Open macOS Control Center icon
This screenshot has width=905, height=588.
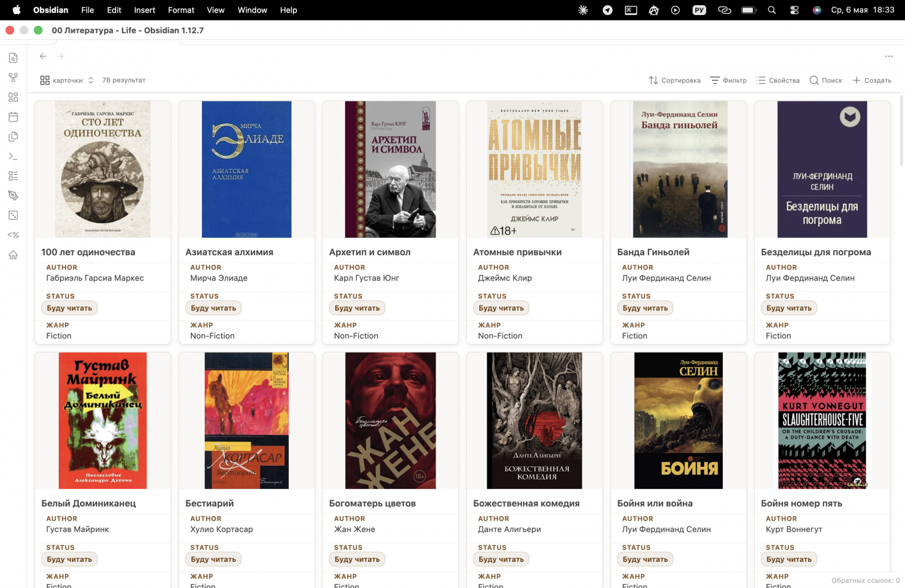(x=794, y=10)
